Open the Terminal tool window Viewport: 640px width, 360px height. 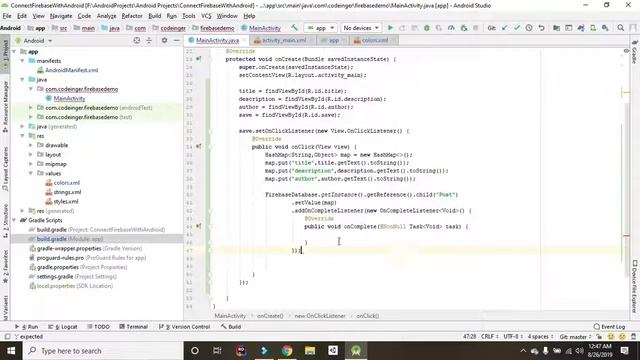(133, 327)
